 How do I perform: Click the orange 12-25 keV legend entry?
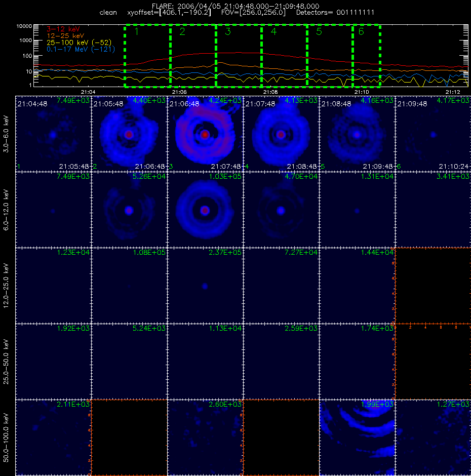click(65, 36)
